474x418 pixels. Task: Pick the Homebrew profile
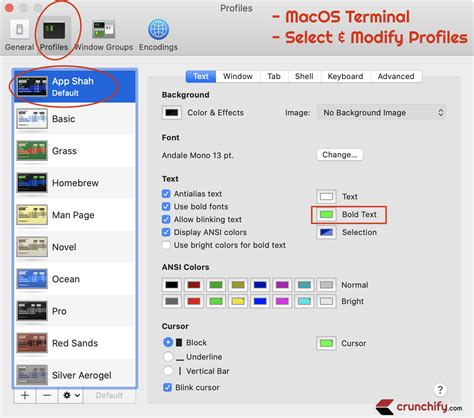[x=75, y=183]
